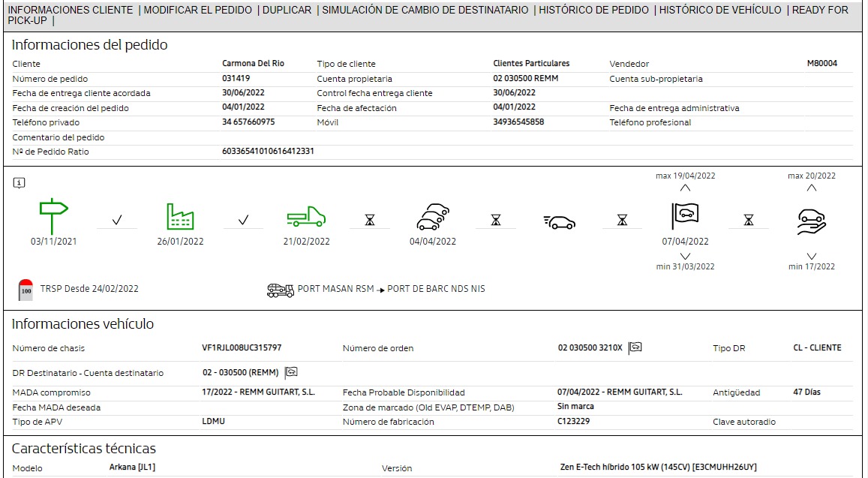Click green factory icon dated 26/01/2022
This screenshot has width=868, height=478.
[180, 216]
